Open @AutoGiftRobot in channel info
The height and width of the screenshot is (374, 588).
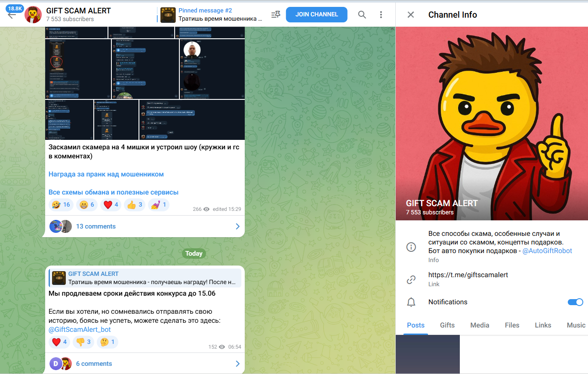pos(547,250)
